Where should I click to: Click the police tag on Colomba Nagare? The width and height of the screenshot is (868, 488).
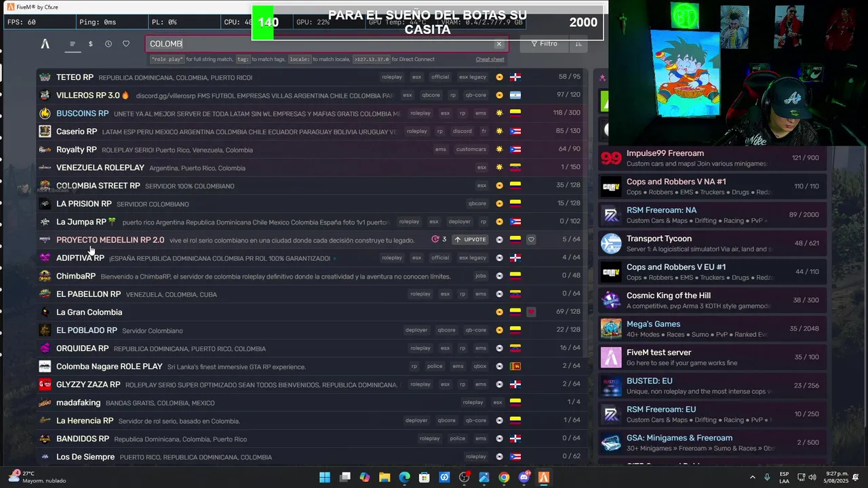click(435, 367)
